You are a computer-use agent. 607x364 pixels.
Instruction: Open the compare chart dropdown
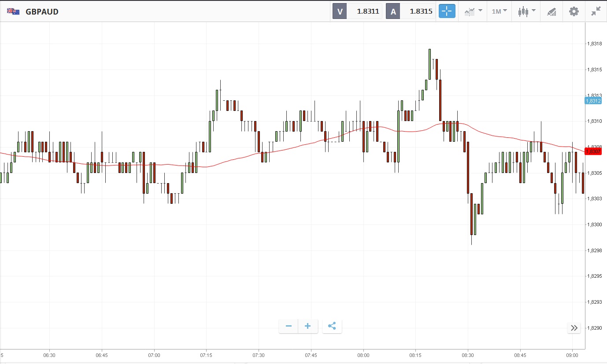pos(473,11)
